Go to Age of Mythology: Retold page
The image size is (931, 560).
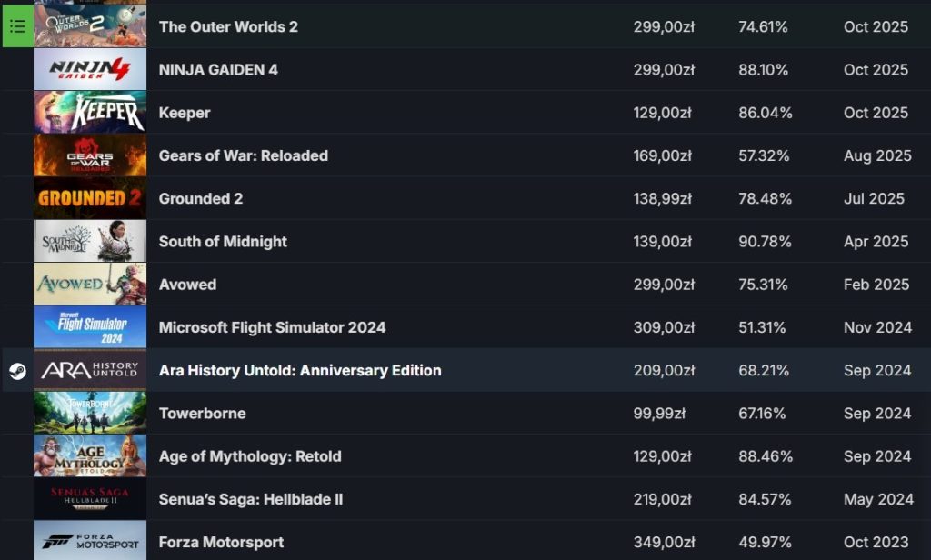(x=250, y=456)
